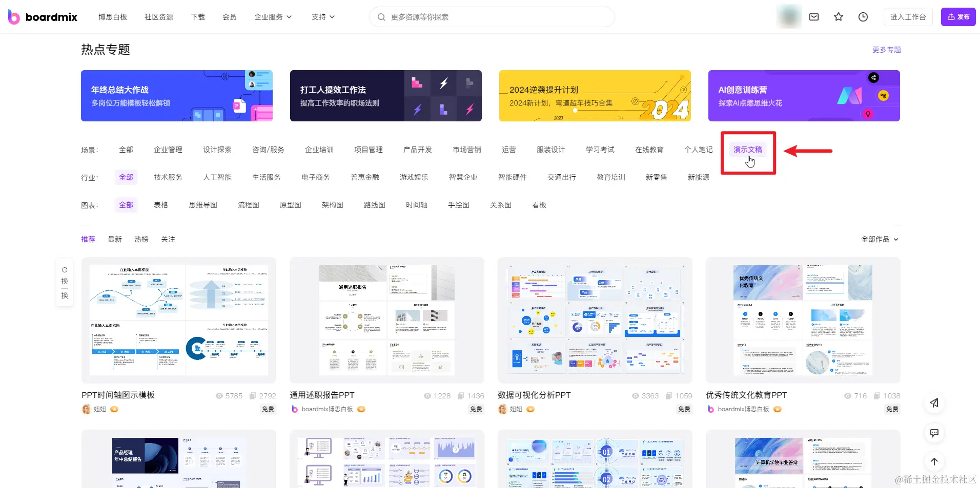Open the PPT时间轴图示模板 template thumbnail

click(178, 321)
